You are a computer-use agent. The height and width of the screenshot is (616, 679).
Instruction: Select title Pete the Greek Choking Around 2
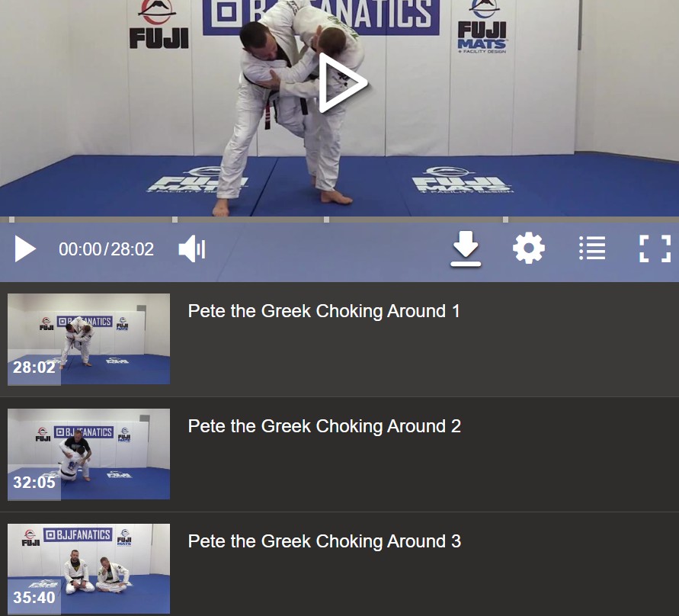[x=325, y=426]
